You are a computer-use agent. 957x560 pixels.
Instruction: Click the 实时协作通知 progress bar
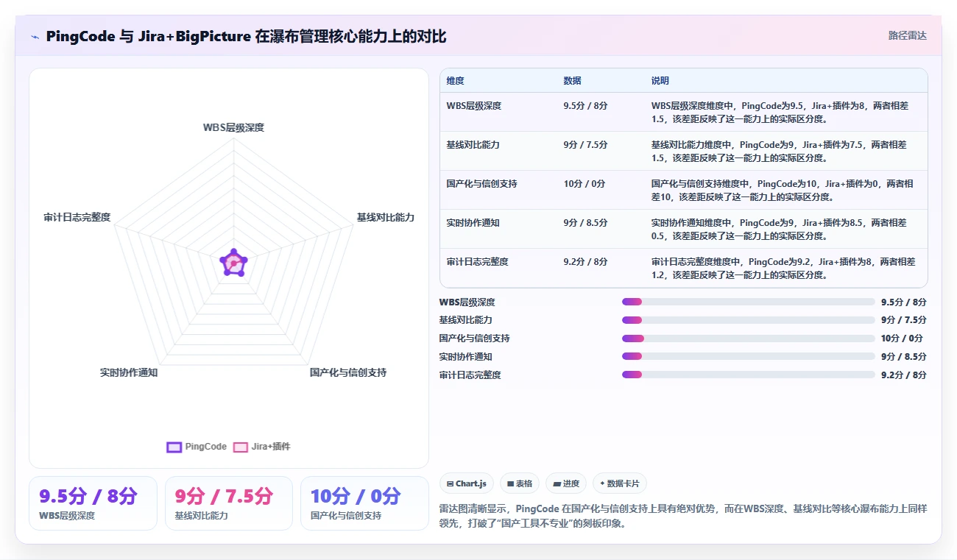[x=749, y=356]
